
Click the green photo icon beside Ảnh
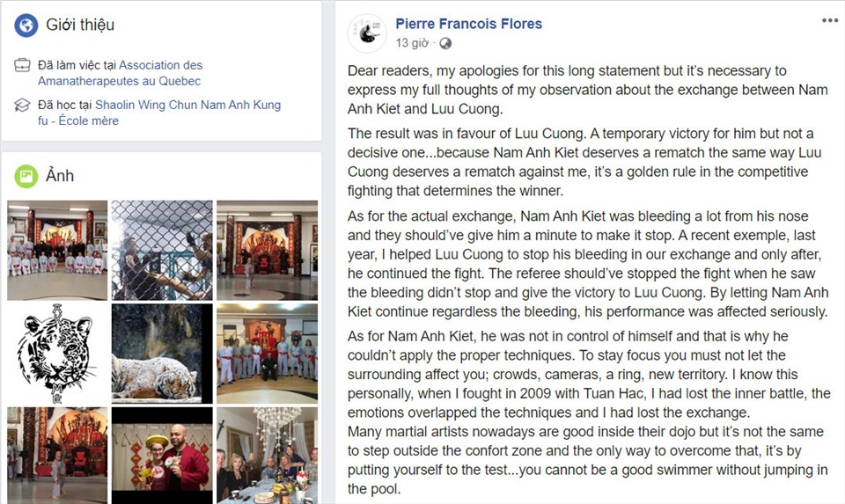point(26,176)
